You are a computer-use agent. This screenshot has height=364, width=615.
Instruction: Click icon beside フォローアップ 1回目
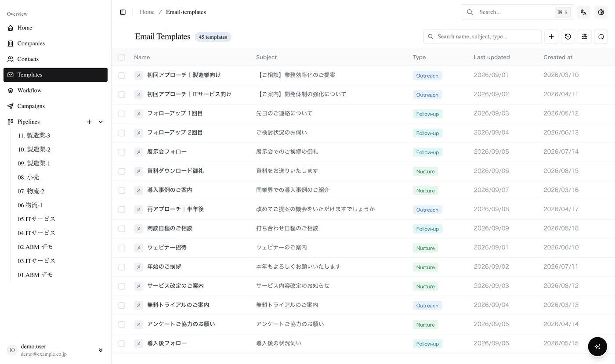(x=138, y=114)
